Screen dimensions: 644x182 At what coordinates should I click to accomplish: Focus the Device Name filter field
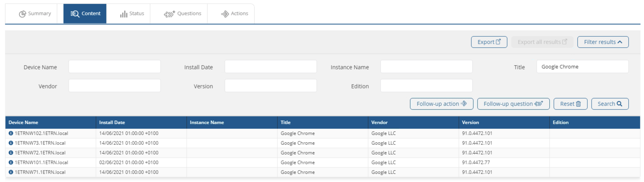pyautogui.click(x=114, y=67)
